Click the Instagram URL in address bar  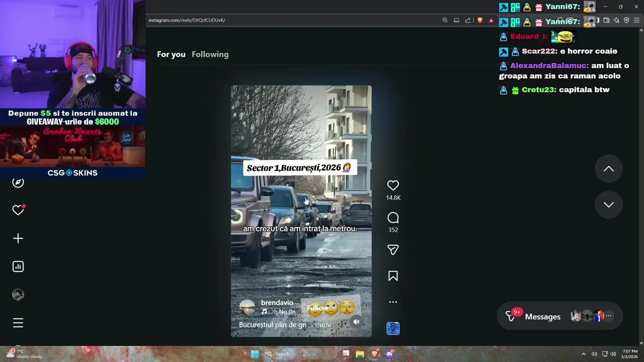(x=187, y=20)
